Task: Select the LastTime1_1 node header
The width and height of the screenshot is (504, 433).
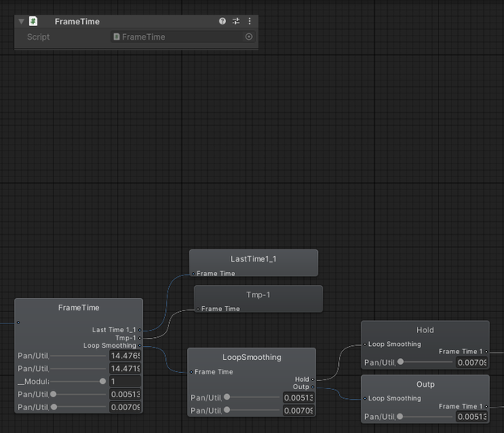Action: pos(254,259)
